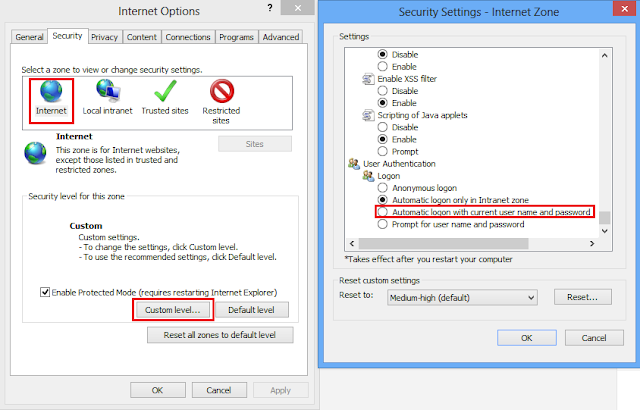Open the Reset to Medium-high dropdown
Viewport: 640px width, 410px height.
[x=462, y=297]
